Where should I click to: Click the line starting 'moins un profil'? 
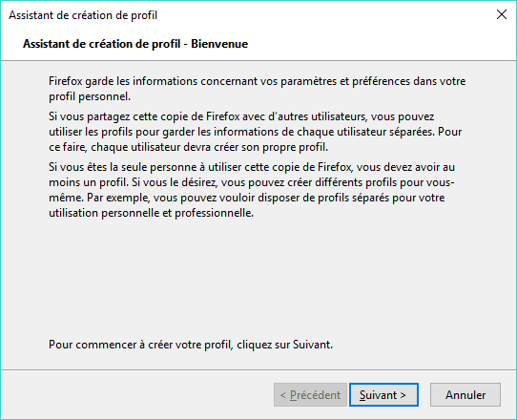click(x=252, y=182)
